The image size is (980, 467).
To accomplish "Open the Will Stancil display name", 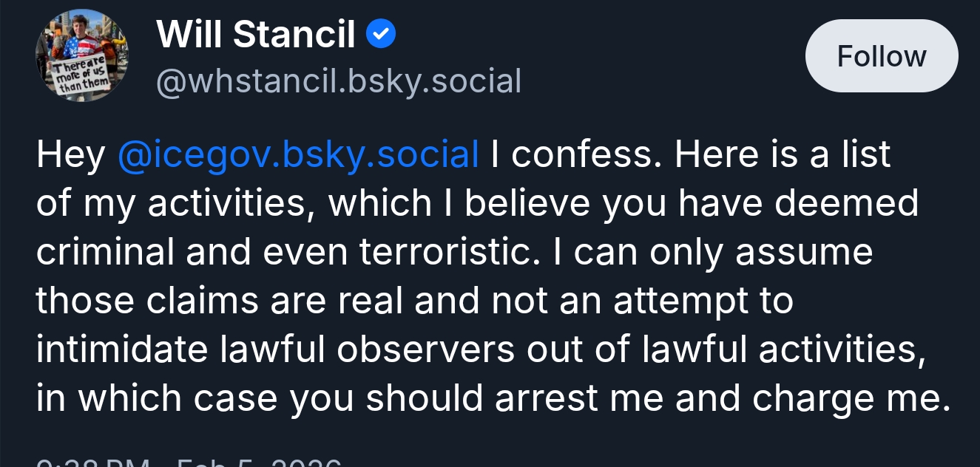I will pos(256,34).
